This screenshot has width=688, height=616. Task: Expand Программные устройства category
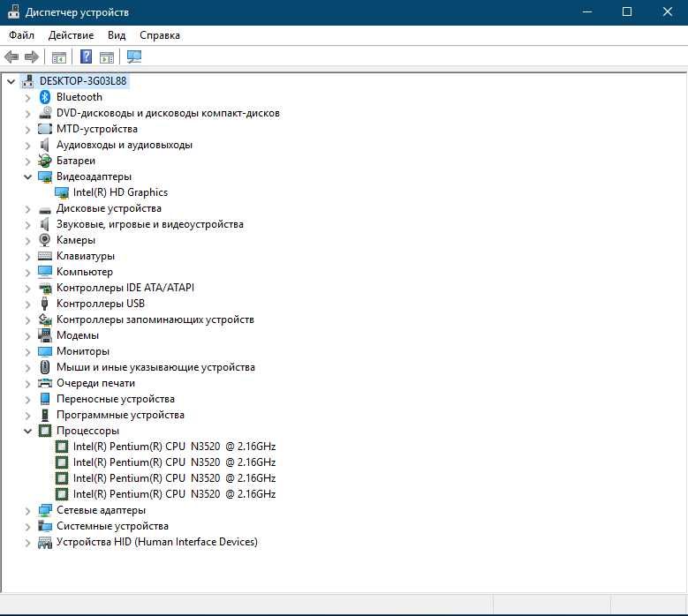27,415
